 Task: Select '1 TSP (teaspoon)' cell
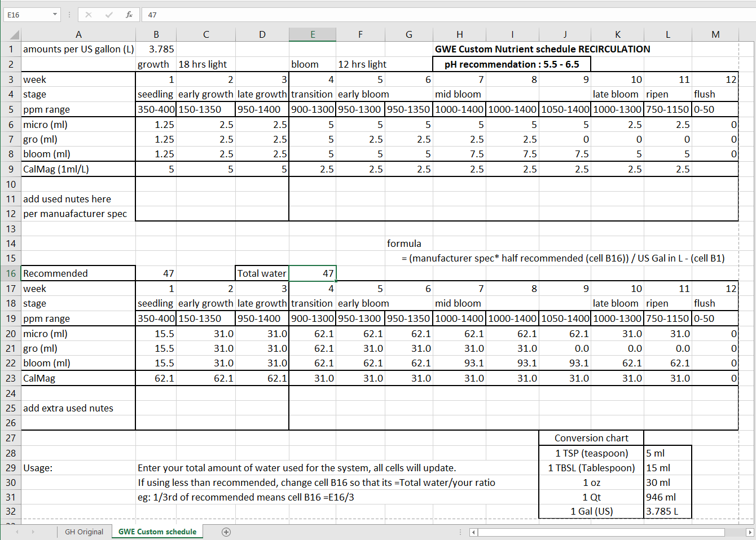(591, 453)
